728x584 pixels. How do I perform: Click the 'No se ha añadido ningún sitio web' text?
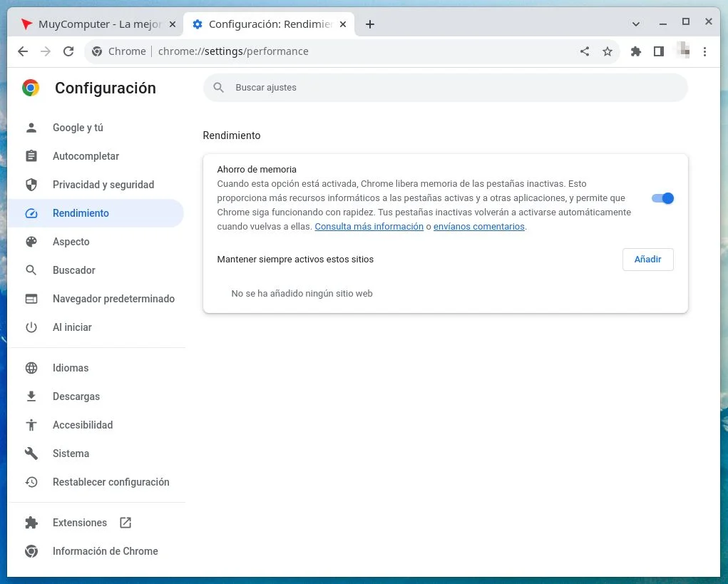tap(302, 293)
